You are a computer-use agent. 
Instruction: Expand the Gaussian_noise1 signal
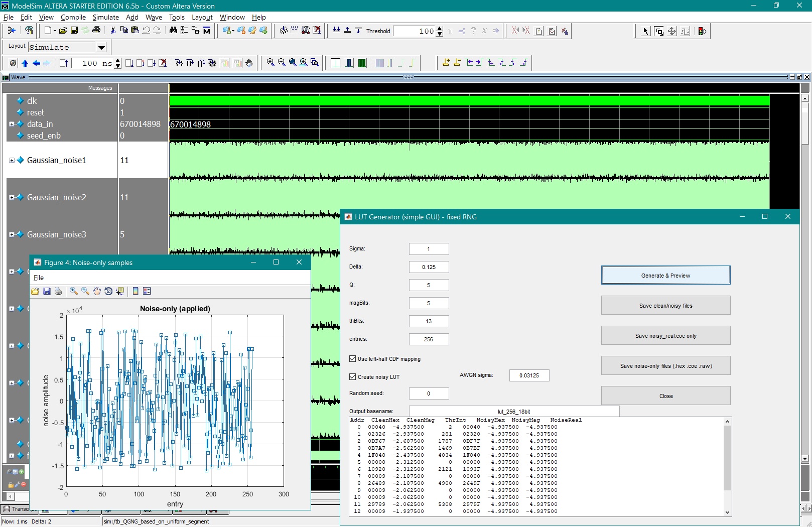point(12,161)
